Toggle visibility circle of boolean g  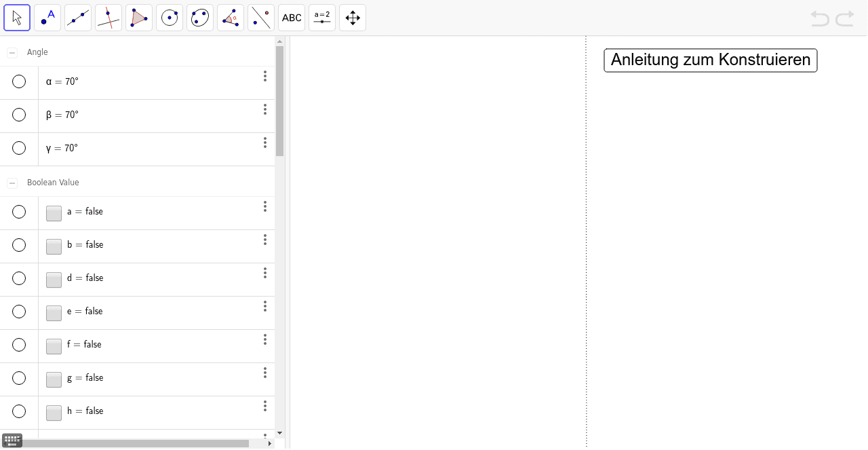[19, 378]
